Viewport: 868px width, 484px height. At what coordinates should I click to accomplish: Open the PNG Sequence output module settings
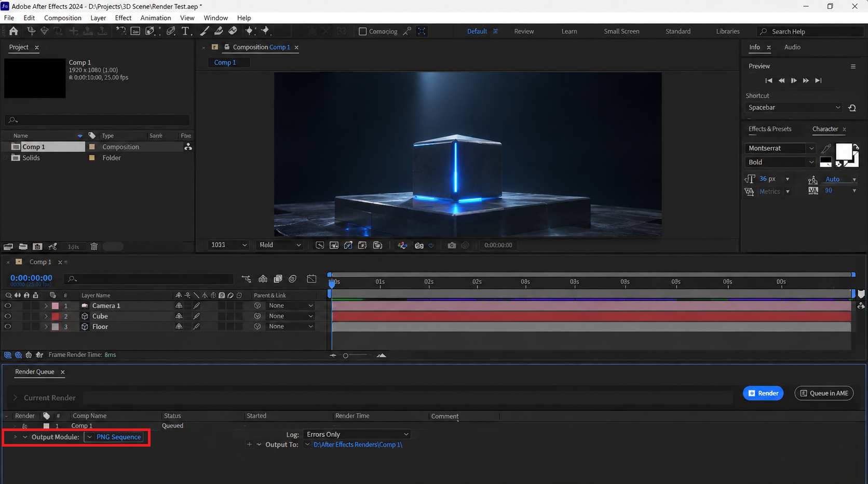pyautogui.click(x=118, y=437)
